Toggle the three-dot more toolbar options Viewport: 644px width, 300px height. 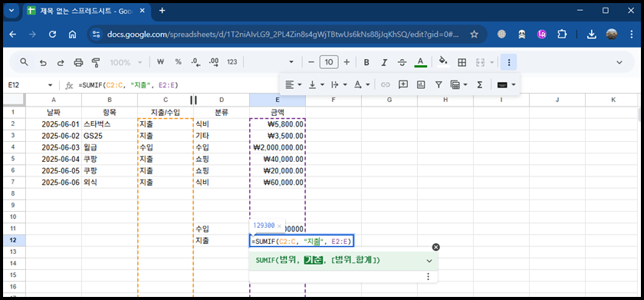pyautogui.click(x=509, y=62)
